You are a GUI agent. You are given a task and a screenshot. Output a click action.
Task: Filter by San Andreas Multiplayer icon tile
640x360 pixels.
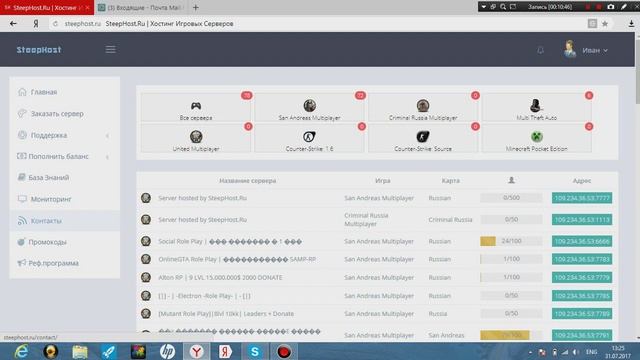point(309,107)
